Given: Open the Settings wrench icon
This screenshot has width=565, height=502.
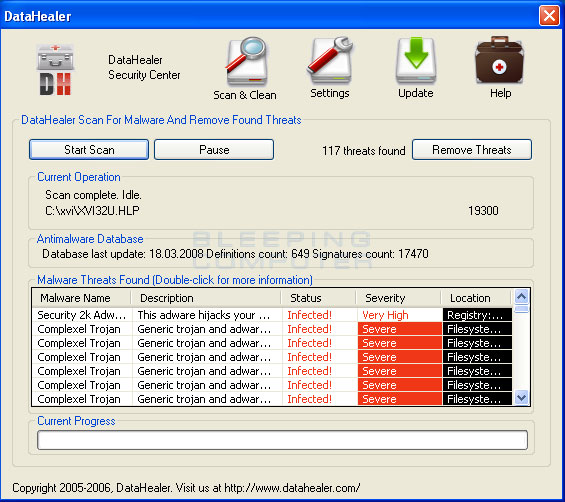Looking at the screenshot, I should [x=330, y=59].
